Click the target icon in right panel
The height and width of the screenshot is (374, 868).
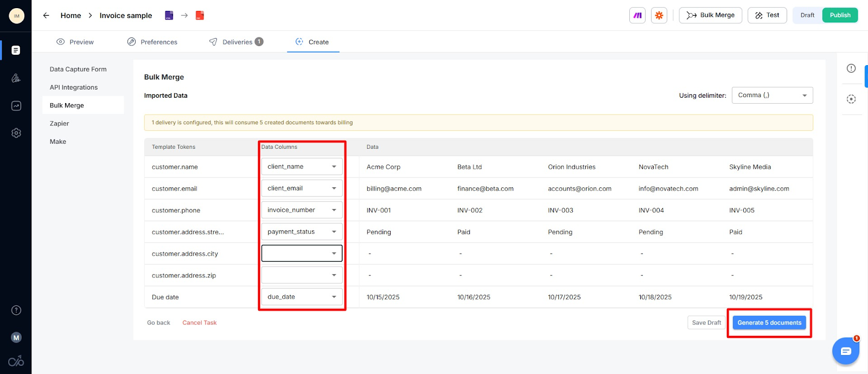tap(851, 99)
